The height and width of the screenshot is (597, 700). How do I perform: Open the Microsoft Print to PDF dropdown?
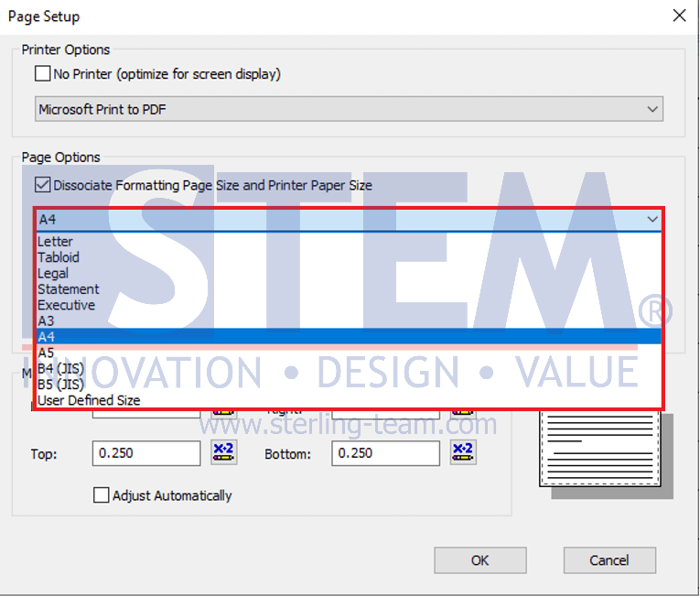[x=349, y=109]
